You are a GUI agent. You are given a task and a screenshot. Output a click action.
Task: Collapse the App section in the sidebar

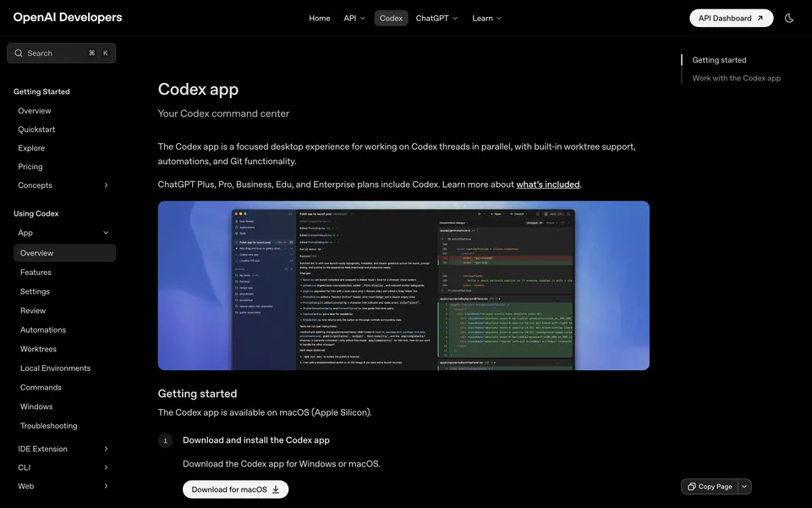point(105,231)
